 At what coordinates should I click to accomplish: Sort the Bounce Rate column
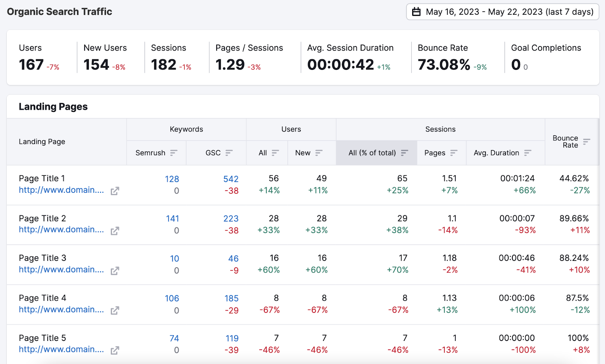coord(587,143)
